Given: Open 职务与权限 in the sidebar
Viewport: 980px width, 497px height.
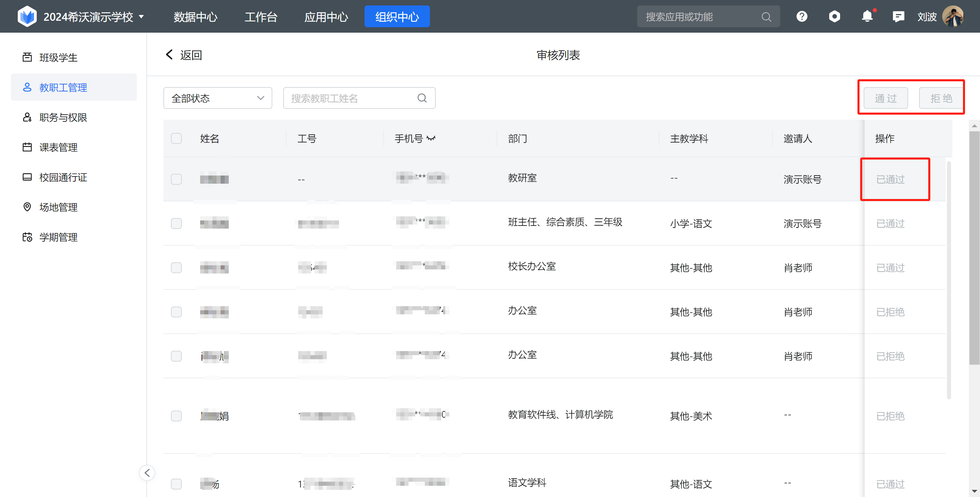Looking at the screenshot, I should tap(63, 117).
